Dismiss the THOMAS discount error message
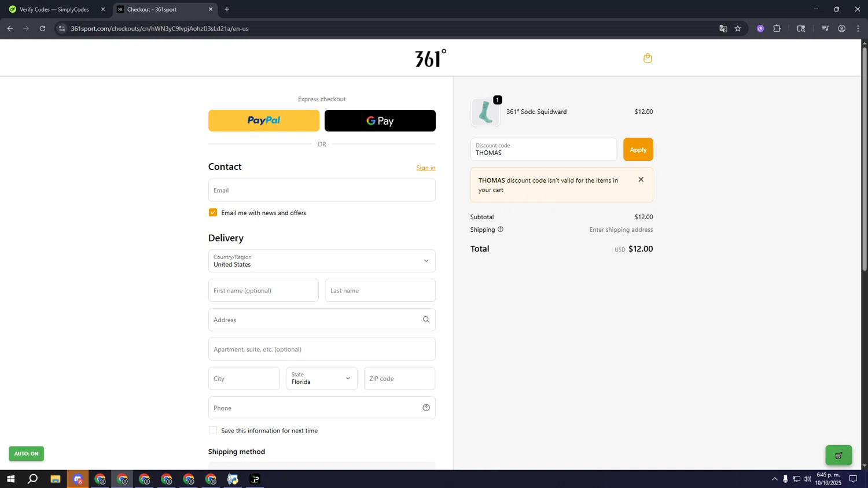The height and width of the screenshot is (488, 868). 641,180
